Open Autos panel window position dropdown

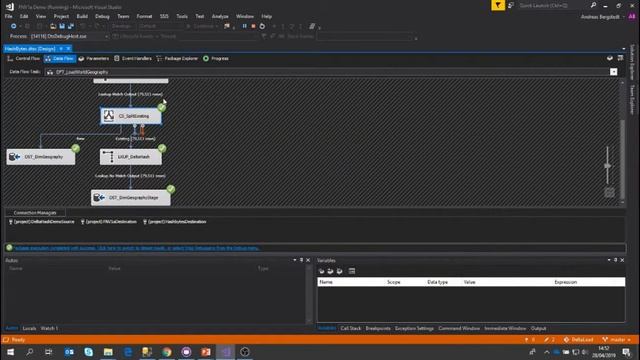(295, 260)
